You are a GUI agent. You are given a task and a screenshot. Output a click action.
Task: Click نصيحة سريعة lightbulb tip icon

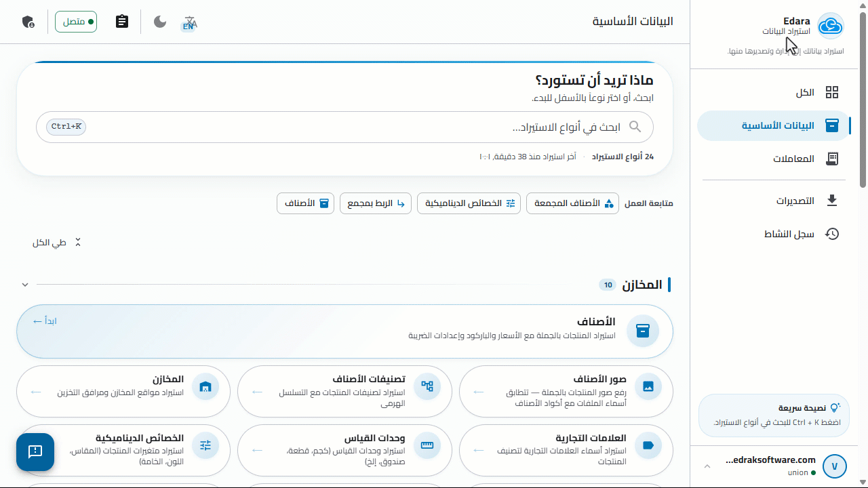click(835, 408)
